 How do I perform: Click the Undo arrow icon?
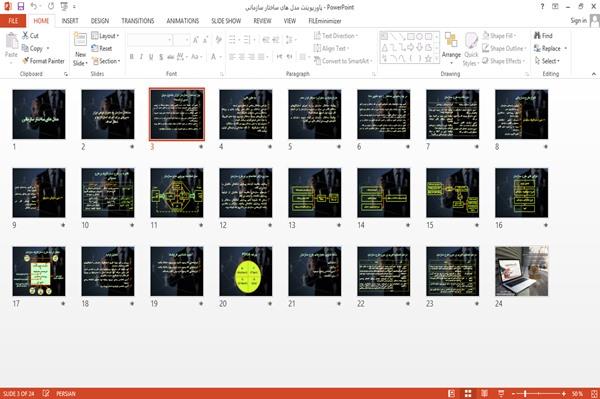(34, 6)
